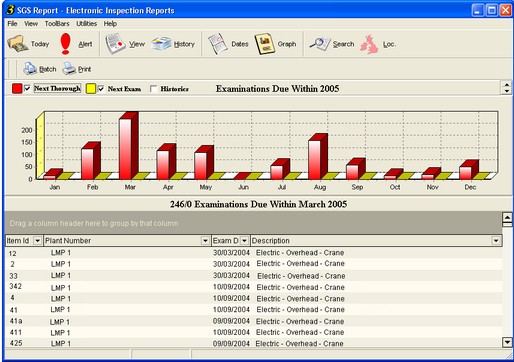Click the Batch button label

[48, 69]
